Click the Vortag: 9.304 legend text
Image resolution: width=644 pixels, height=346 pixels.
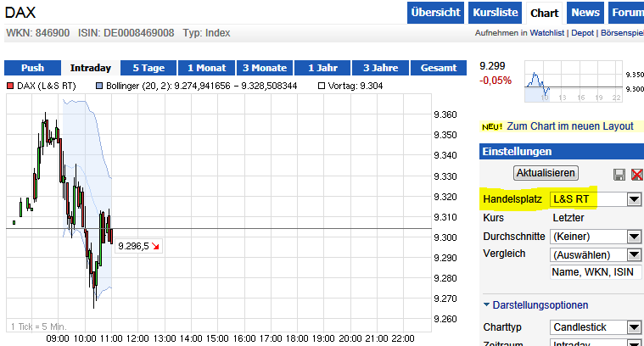[x=356, y=86]
